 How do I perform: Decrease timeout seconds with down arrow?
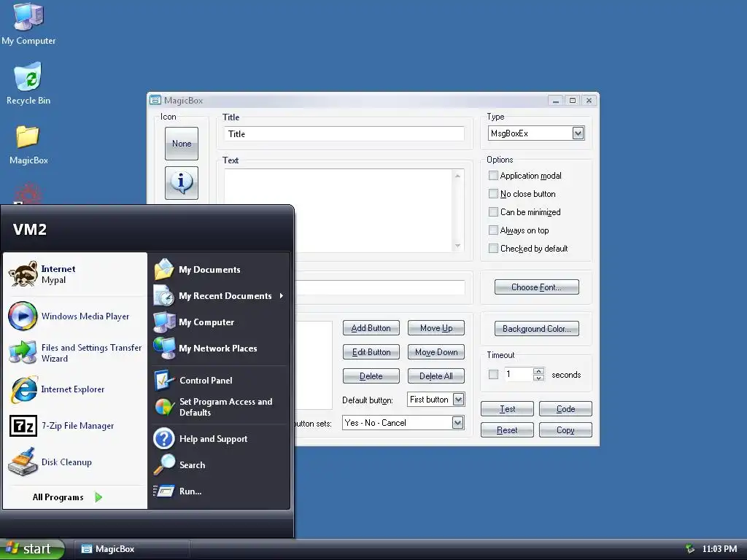pos(539,378)
